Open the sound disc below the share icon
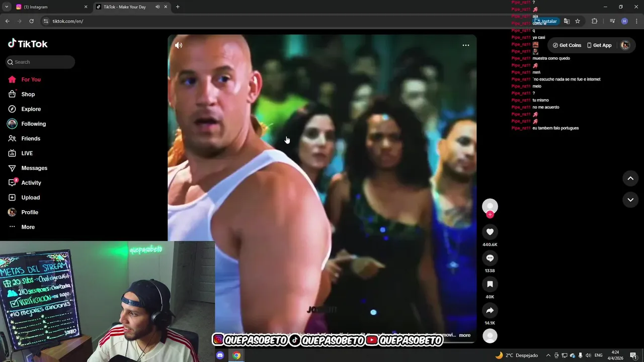Image resolution: width=644 pixels, height=362 pixels. click(490, 336)
